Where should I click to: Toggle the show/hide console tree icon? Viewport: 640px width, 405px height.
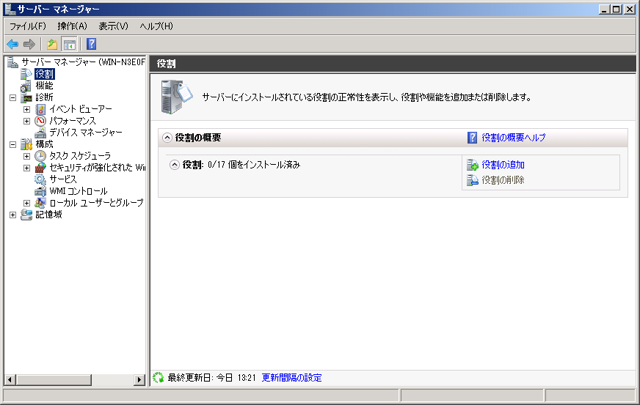click(x=69, y=44)
